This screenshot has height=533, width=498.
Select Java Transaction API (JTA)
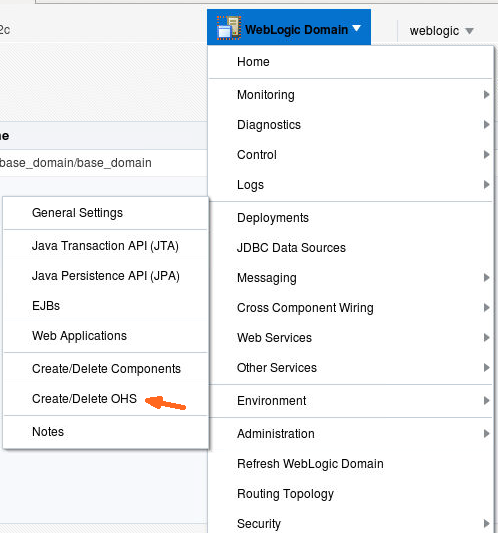click(x=105, y=246)
